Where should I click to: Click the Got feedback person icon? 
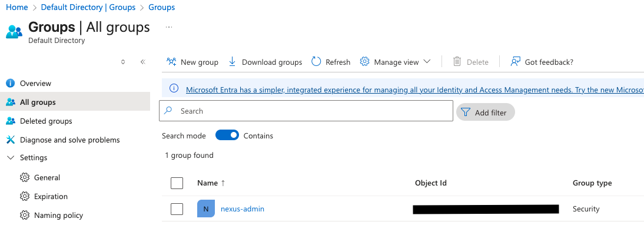pos(516,62)
